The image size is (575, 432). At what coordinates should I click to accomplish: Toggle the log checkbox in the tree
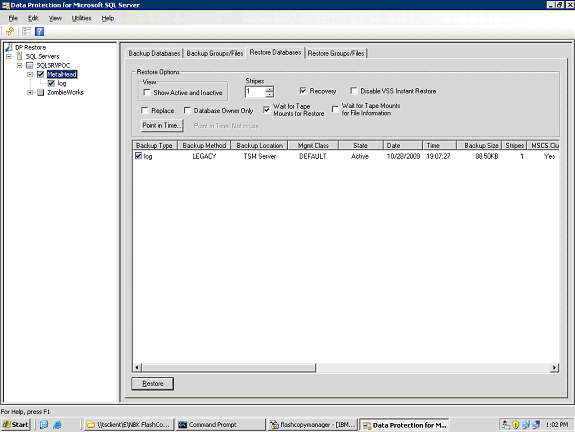click(51, 83)
